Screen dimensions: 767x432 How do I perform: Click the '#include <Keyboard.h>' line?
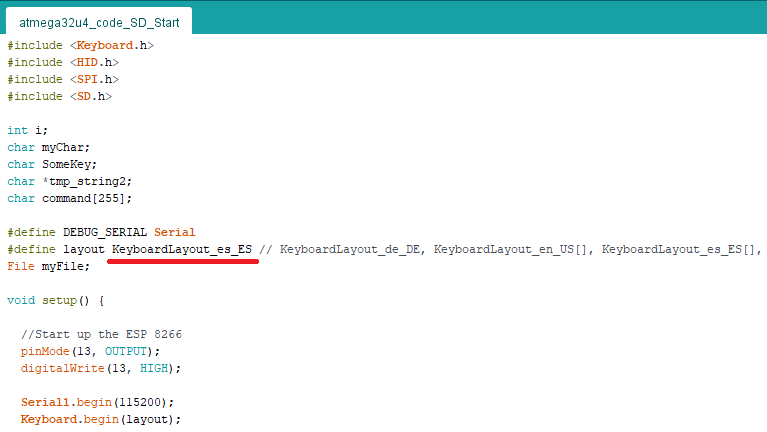tap(81, 45)
